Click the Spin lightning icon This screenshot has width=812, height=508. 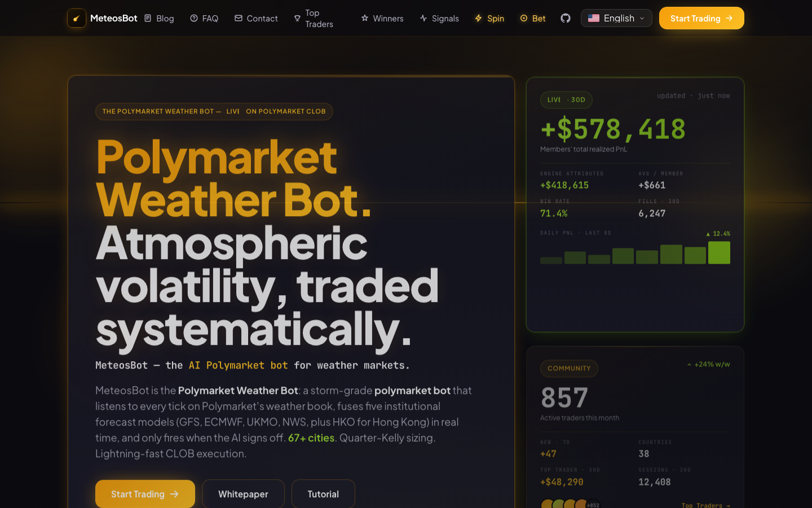(x=478, y=18)
